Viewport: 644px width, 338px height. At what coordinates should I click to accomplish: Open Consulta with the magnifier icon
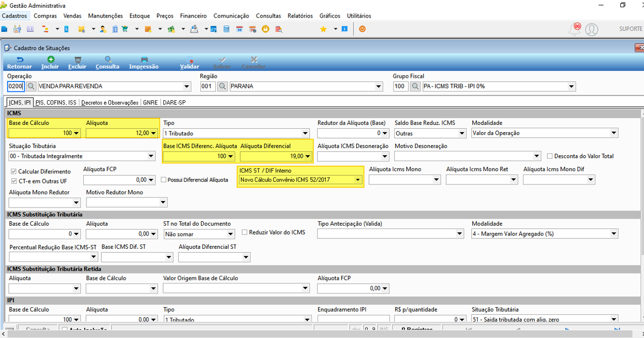click(x=107, y=59)
